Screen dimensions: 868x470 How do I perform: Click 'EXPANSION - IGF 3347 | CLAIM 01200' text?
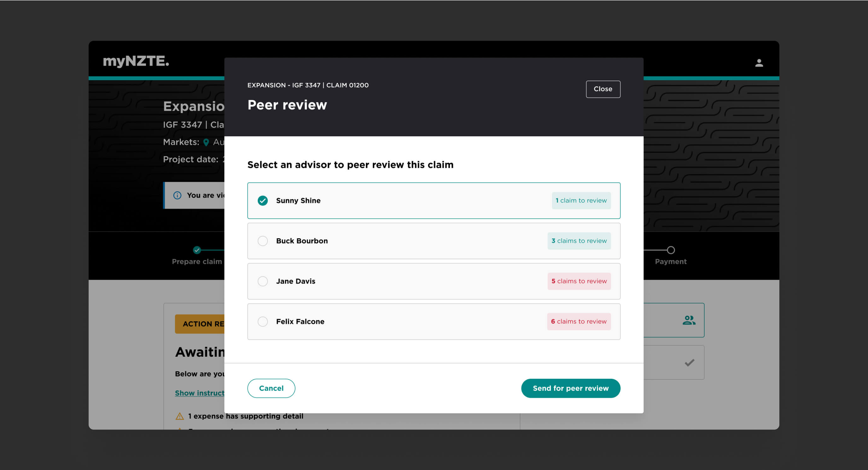(x=308, y=85)
